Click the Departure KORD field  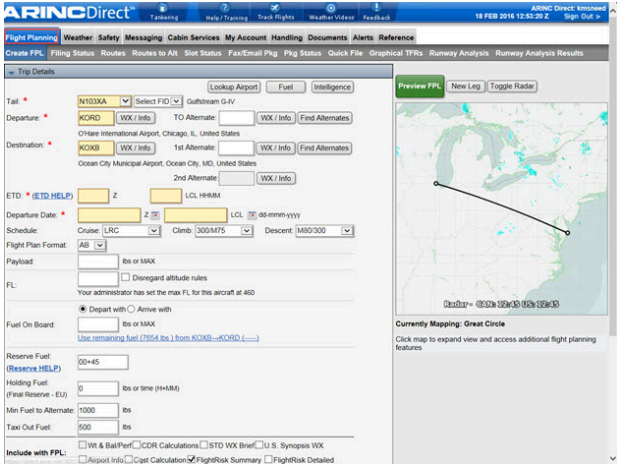[96, 118]
